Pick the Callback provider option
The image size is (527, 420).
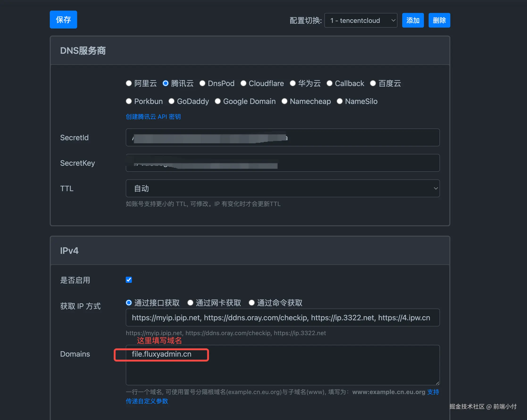330,83
